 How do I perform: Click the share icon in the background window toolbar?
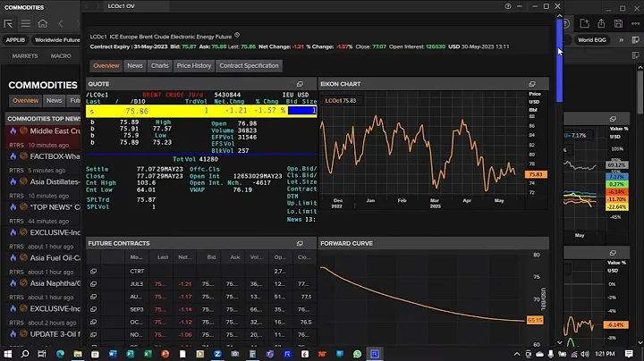[x=601, y=24]
